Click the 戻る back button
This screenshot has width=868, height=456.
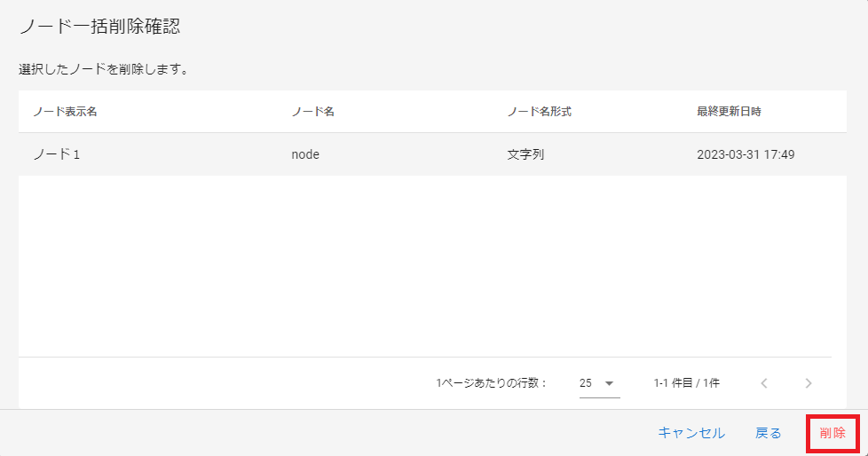click(x=768, y=434)
